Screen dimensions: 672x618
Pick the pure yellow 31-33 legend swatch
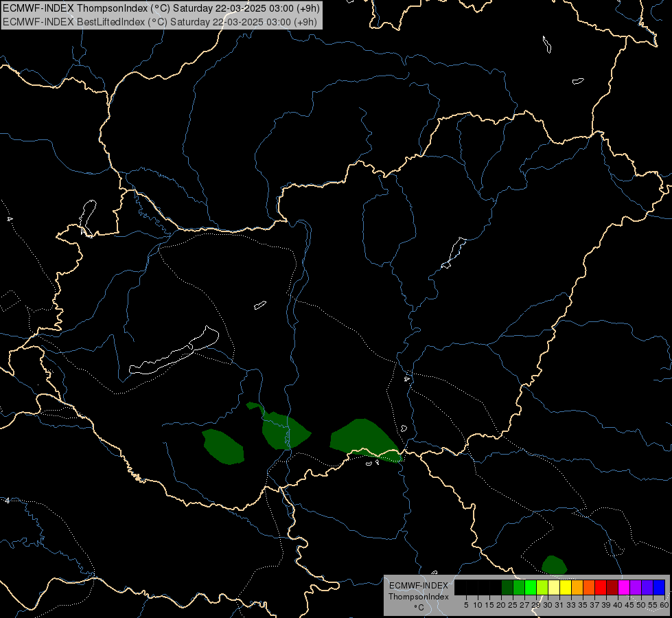[566, 588]
